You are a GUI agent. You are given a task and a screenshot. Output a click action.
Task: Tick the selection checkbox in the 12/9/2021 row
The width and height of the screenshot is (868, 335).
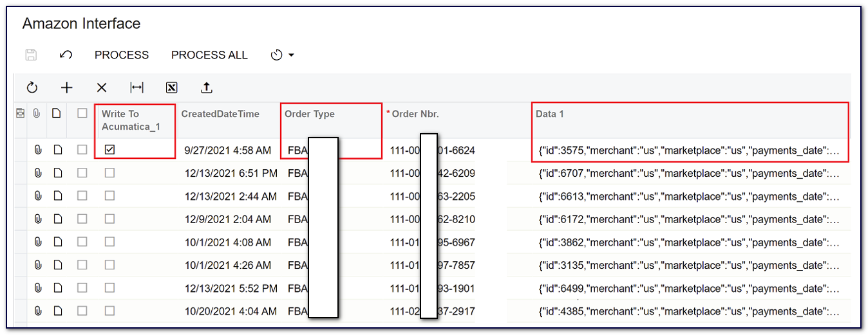[x=82, y=219]
